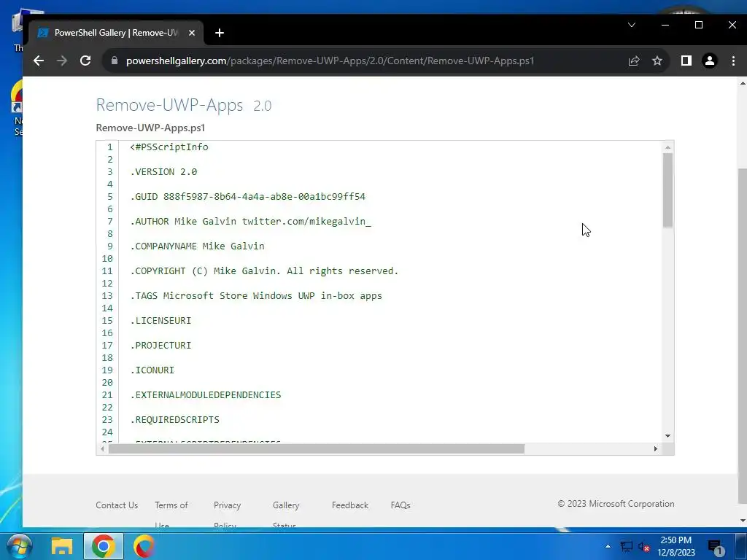Click code box scroll up arrow
Viewport: 747px width, 560px height.
pyautogui.click(x=667, y=147)
